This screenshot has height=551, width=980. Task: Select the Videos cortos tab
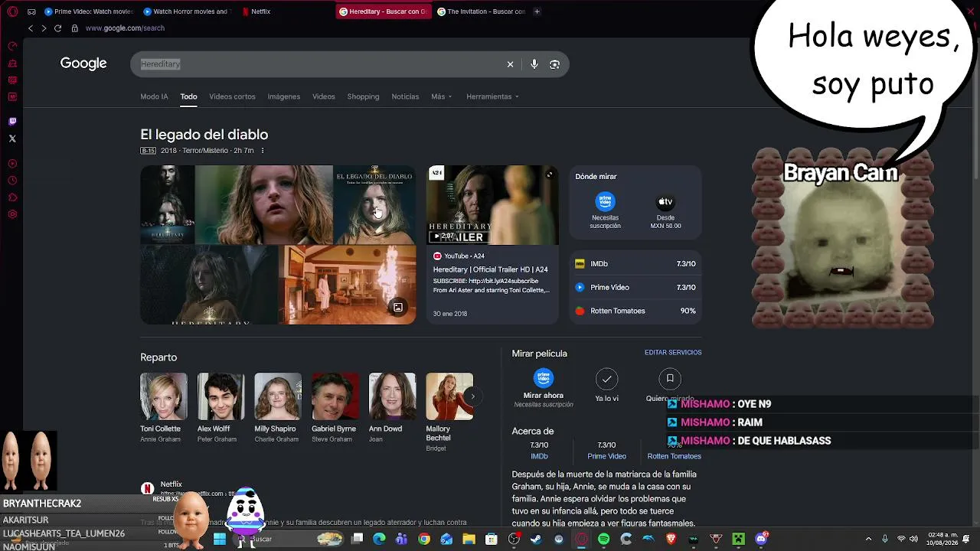click(232, 96)
